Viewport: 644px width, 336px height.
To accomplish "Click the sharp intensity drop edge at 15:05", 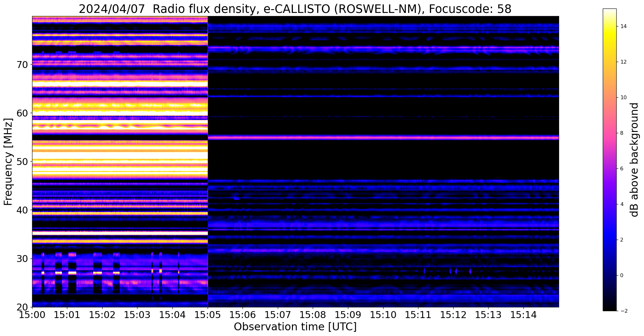I will click(208, 161).
